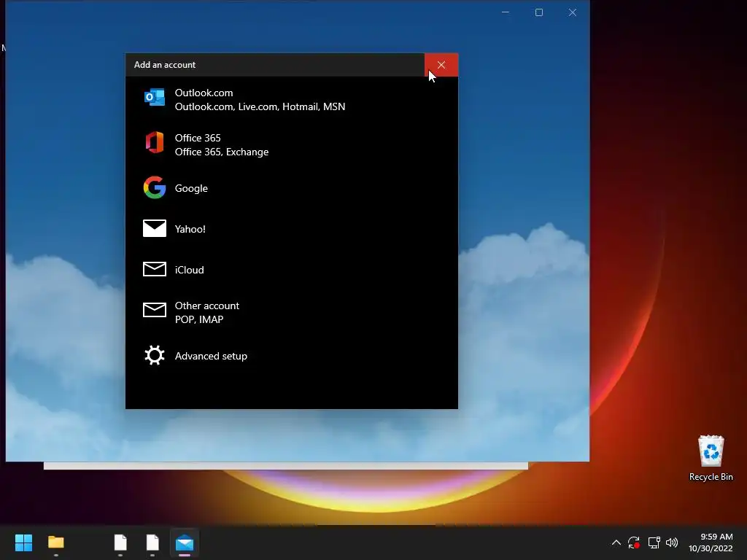The image size is (747, 560).
Task: Click the 'POP, IMAP' description text
Action: [x=198, y=319]
